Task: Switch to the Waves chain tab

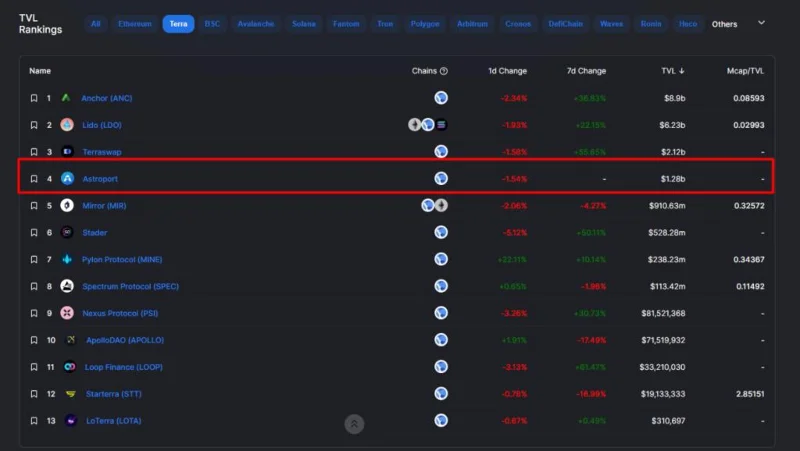Action: [x=611, y=24]
